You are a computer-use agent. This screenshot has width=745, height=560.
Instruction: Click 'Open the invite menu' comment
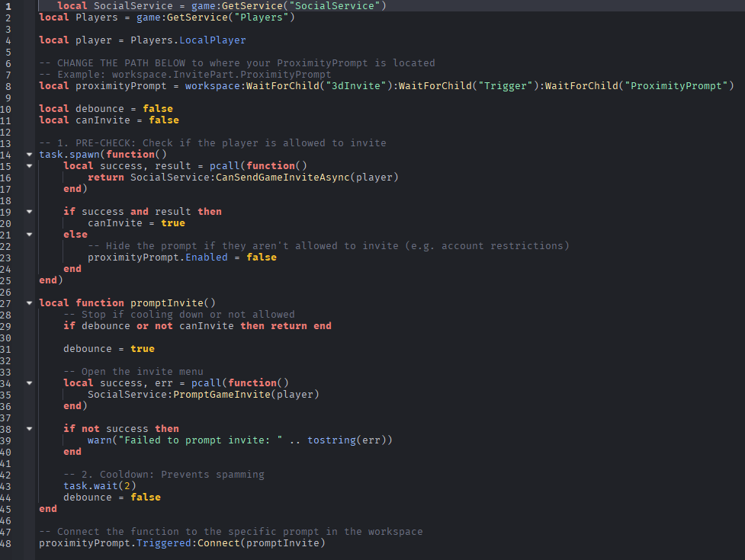133,372
